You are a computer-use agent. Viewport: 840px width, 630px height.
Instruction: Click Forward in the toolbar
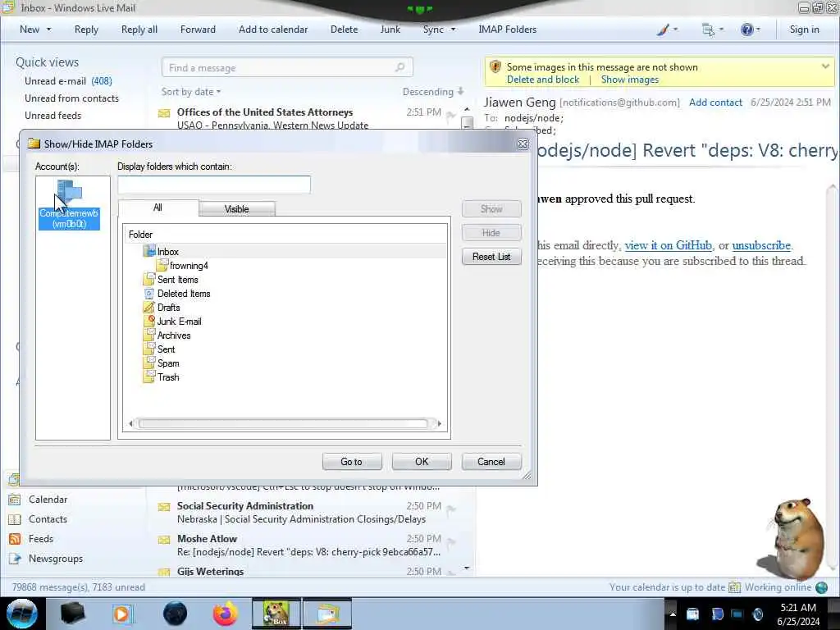198,30
